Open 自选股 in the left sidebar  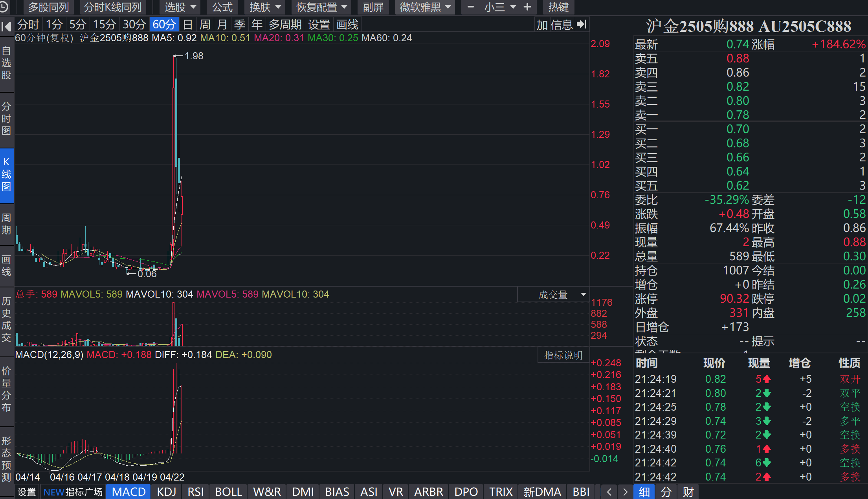coord(6,63)
